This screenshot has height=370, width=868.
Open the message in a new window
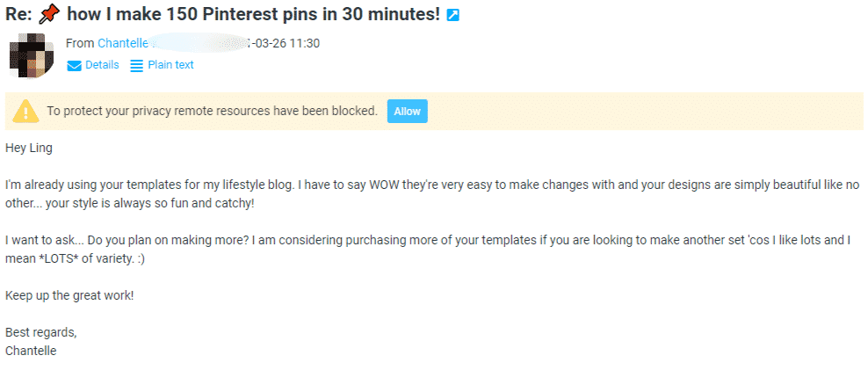452,15
